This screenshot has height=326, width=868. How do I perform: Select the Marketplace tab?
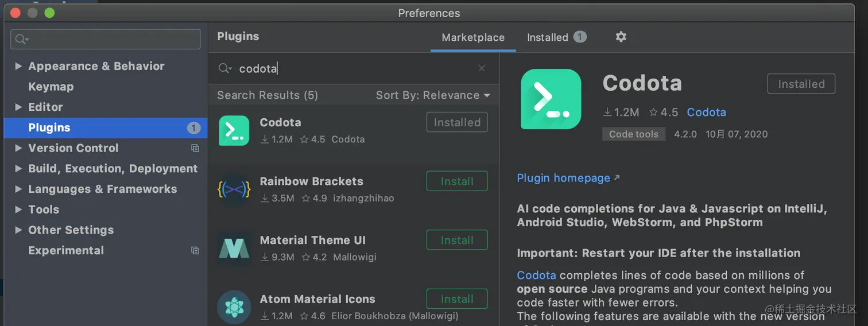pos(473,37)
